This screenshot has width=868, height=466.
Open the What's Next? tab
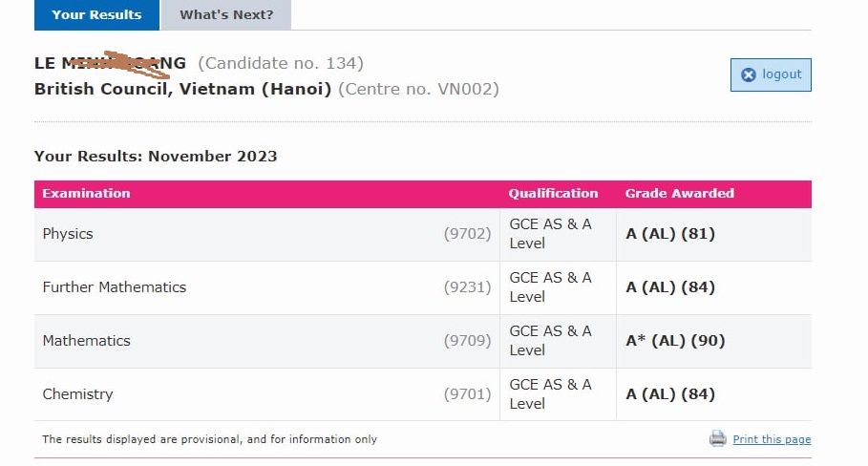pyautogui.click(x=226, y=14)
